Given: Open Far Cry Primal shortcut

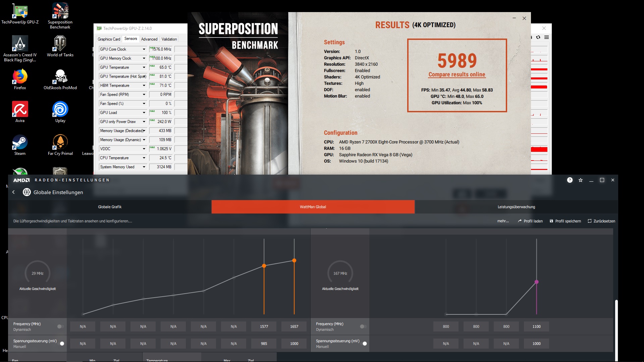Looking at the screenshot, I should point(60,145).
